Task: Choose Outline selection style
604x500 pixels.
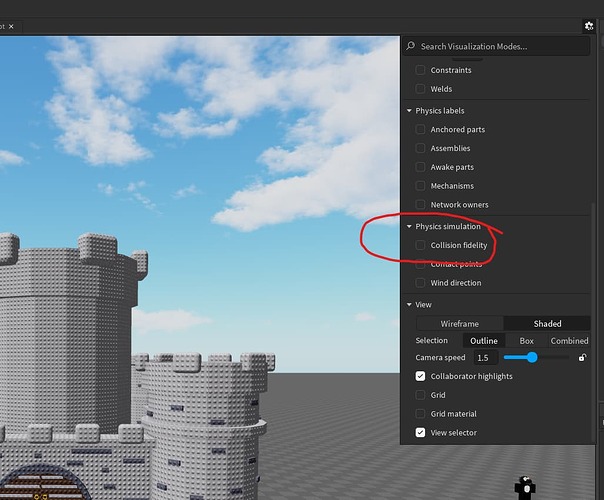Action: click(x=484, y=341)
